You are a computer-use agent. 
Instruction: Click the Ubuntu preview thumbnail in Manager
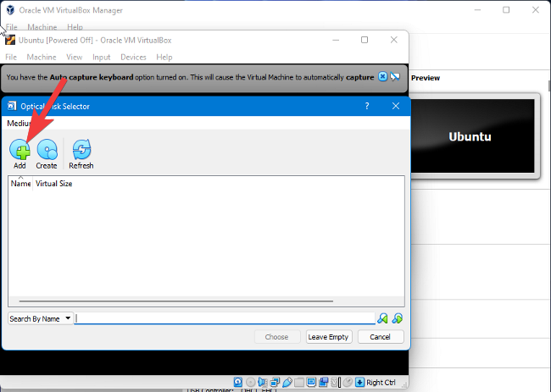click(x=473, y=136)
